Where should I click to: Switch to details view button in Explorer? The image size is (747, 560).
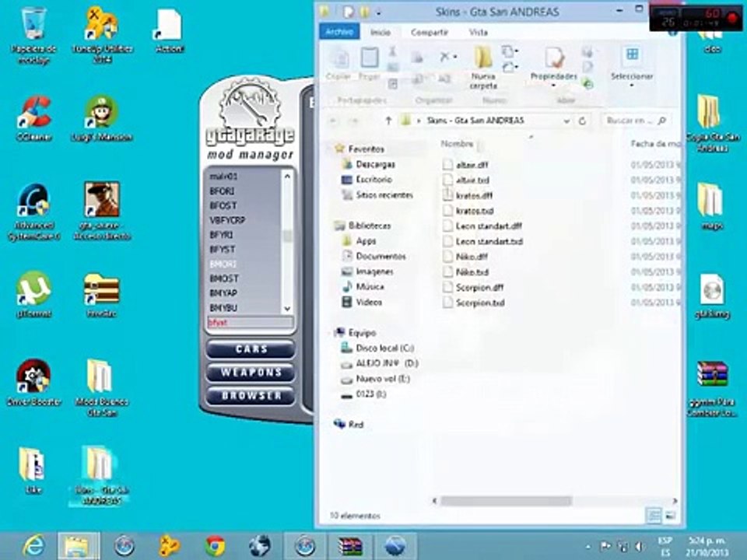[x=654, y=515]
